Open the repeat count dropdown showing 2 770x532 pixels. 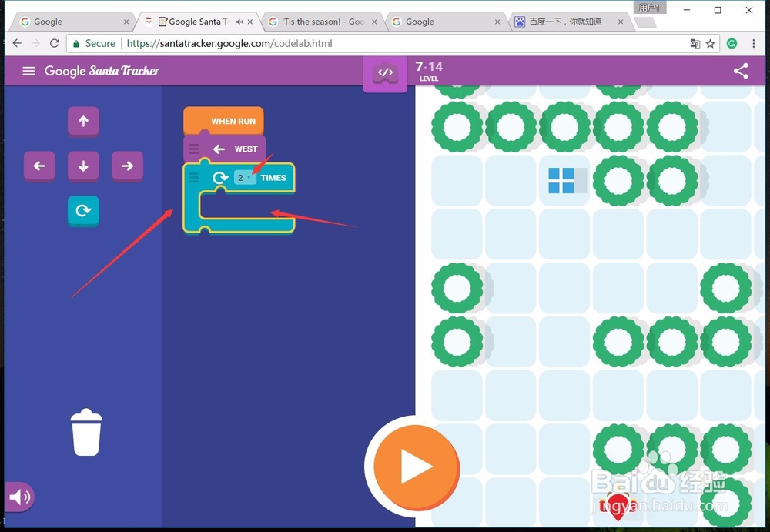coord(245,178)
